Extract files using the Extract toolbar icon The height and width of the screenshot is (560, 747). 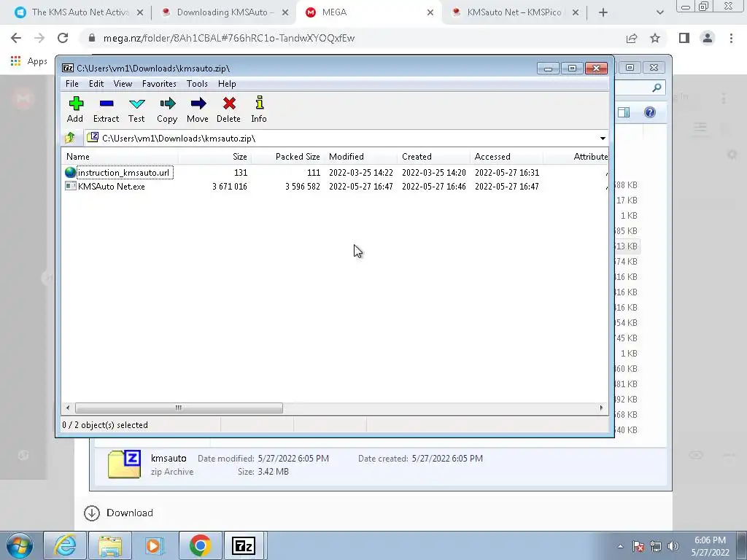[106, 109]
